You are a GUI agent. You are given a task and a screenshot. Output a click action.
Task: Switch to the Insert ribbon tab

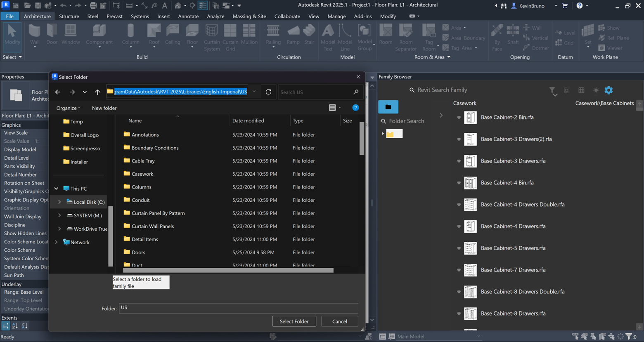tap(163, 16)
